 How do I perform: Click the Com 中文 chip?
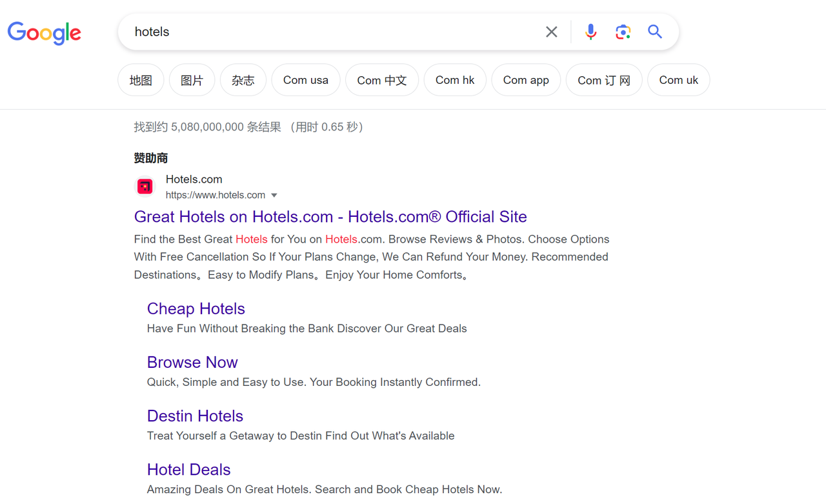click(x=381, y=79)
